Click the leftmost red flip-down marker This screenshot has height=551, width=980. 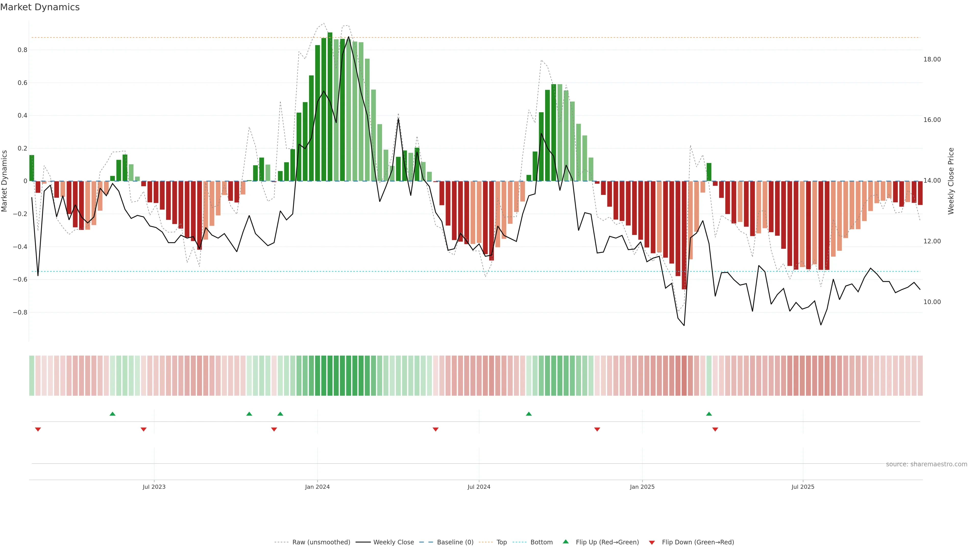(38, 429)
